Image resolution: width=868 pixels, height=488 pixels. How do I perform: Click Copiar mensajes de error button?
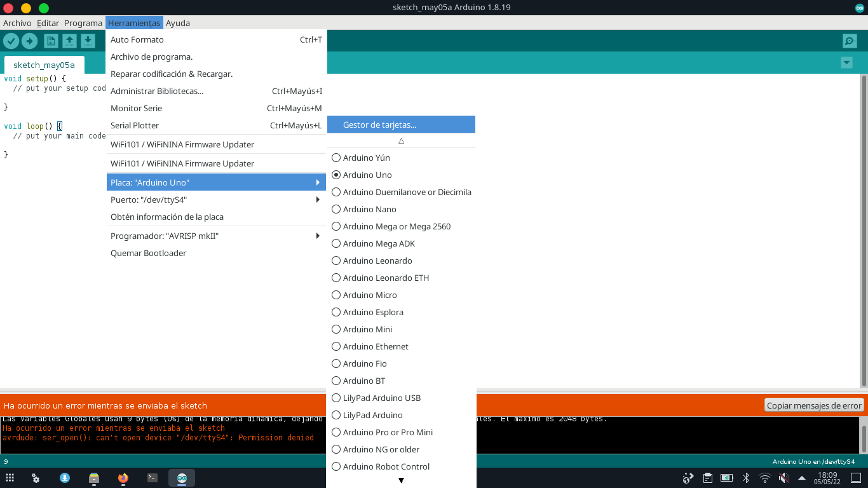(814, 405)
